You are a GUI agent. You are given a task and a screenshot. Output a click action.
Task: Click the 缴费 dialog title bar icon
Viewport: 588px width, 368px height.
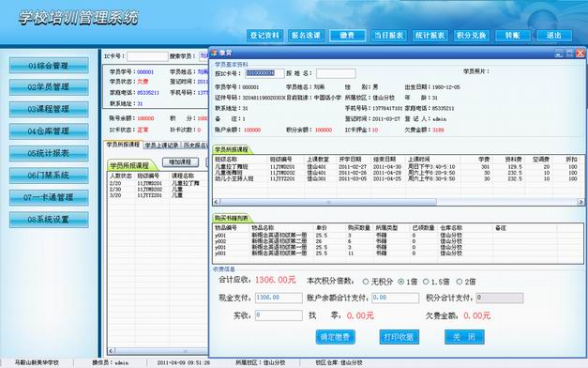[214, 53]
